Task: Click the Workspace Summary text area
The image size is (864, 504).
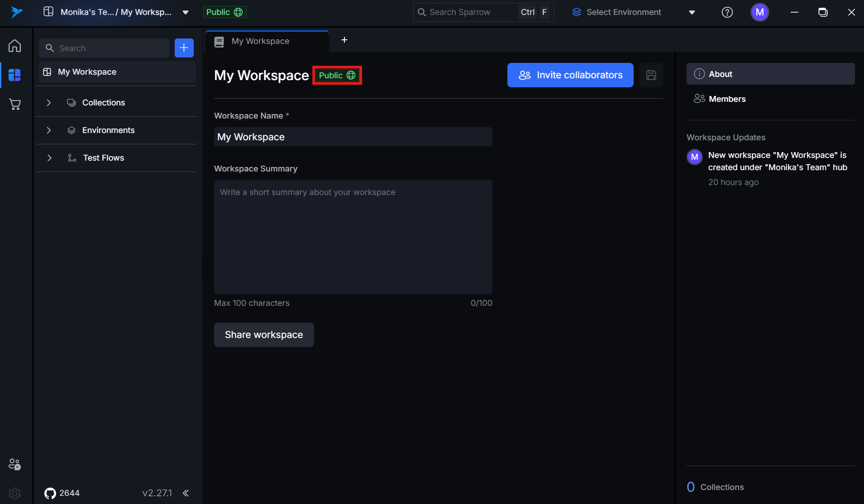Action: click(x=353, y=237)
